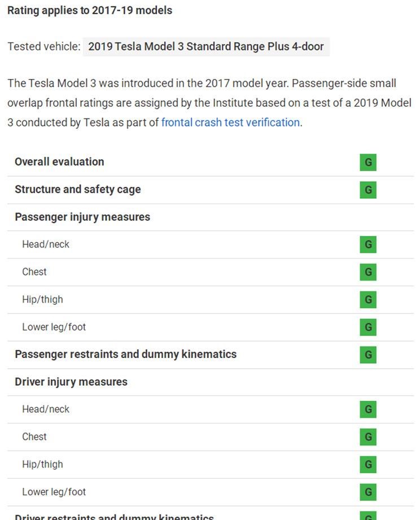This screenshot has height=520, width=420.
Task: Click the Passenger restraints and dummy kinematics G badge
Action: 368,355
